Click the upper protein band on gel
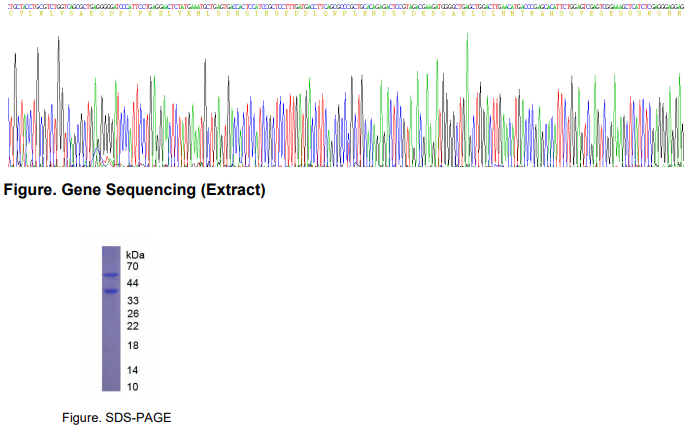Image resolution: width=691 pixels, height=428 pixels. tap(111, 275)
